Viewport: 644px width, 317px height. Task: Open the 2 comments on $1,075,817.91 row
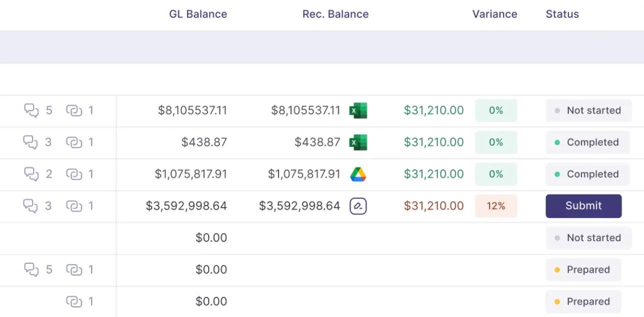click(x=31, y=174)
